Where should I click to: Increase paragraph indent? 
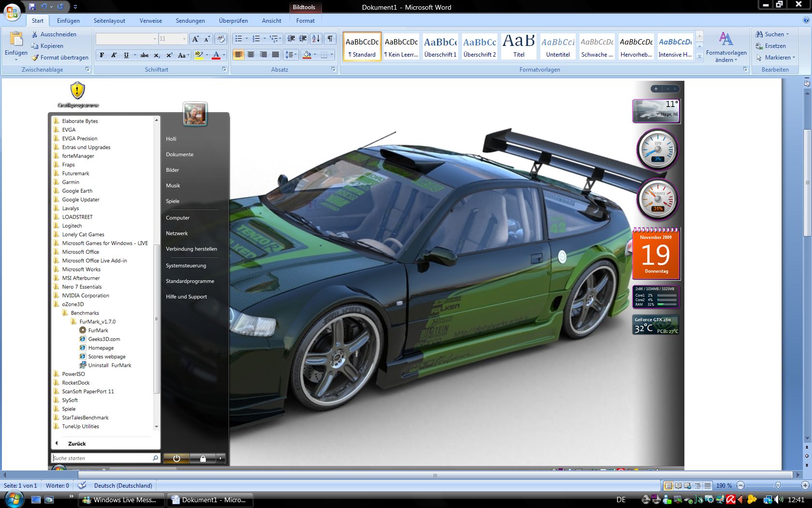(x=303, y=39)
